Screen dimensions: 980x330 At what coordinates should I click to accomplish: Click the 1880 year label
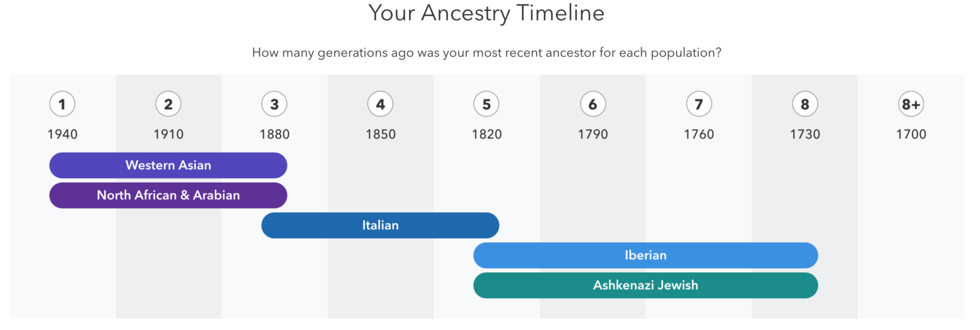[x=274, y=134]
